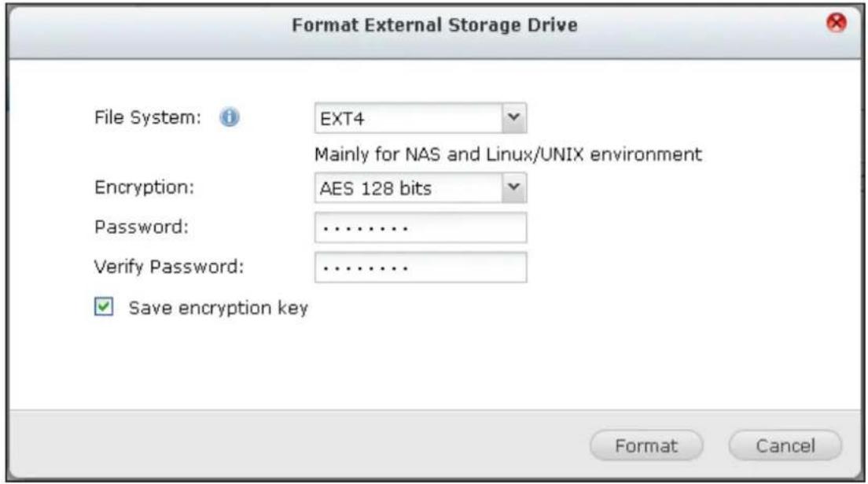Screen dimensions: 868x484
Task: Click the dialog title 'Format External Storage Drive'
Action: click(434, 25)
